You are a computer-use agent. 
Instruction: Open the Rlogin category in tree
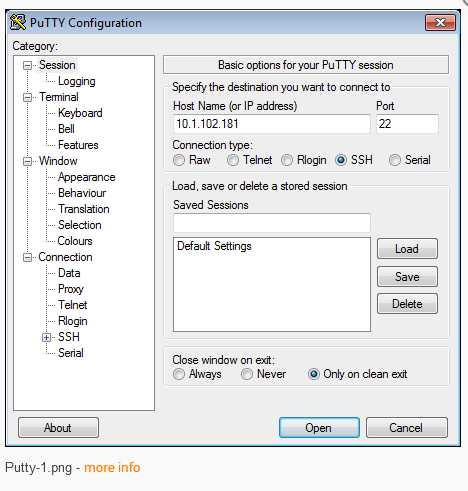73,321
